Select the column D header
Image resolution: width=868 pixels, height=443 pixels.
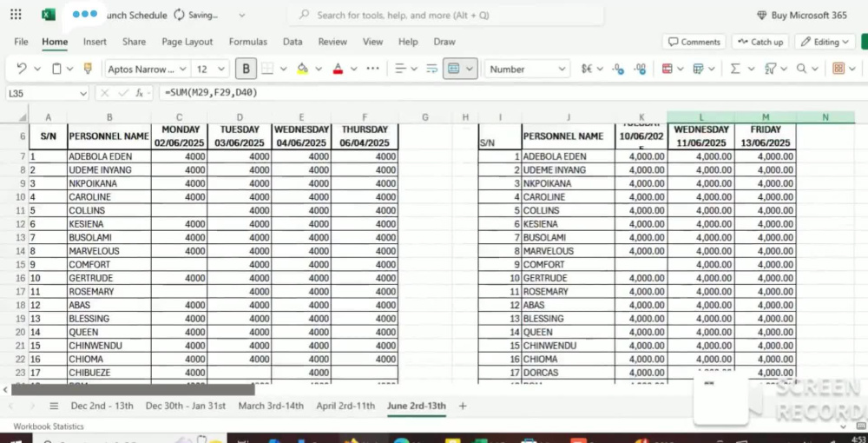tap(240, 117)
